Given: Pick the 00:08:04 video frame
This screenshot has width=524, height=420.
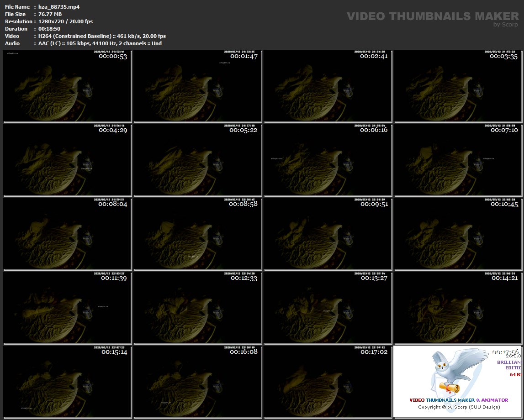Looking at the screenshot, I should (x=67, y=234).
